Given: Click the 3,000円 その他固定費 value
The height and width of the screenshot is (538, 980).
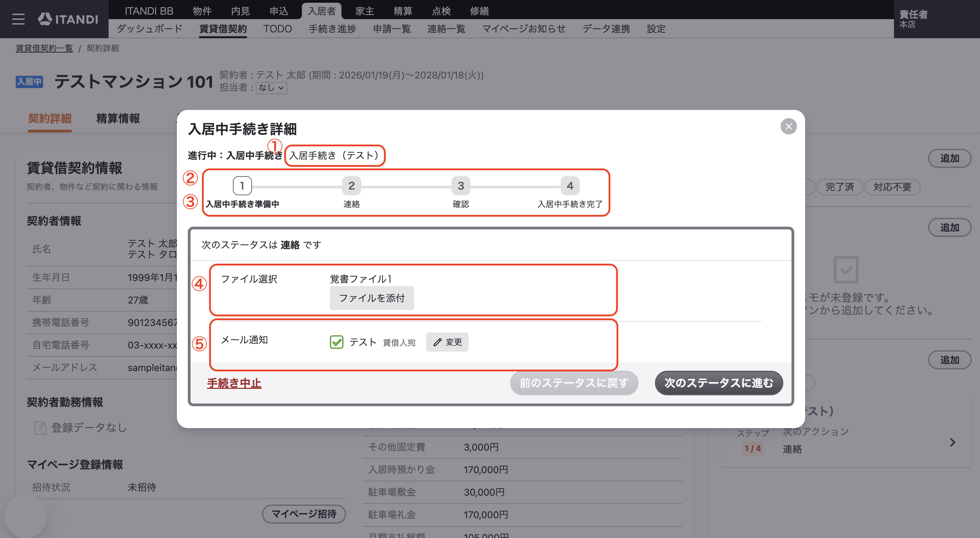Looking at the screenshot, I should [x=481, y=447].
